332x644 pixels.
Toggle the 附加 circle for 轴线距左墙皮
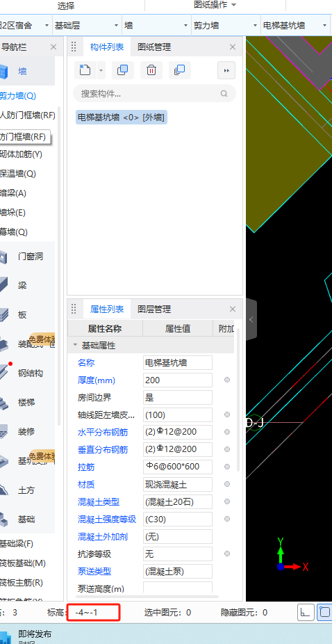(x=227, y=414)
